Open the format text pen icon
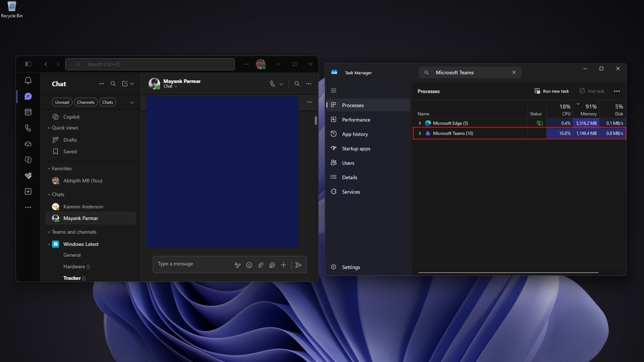The image size is (644, 362). click(x=237, y=265)
